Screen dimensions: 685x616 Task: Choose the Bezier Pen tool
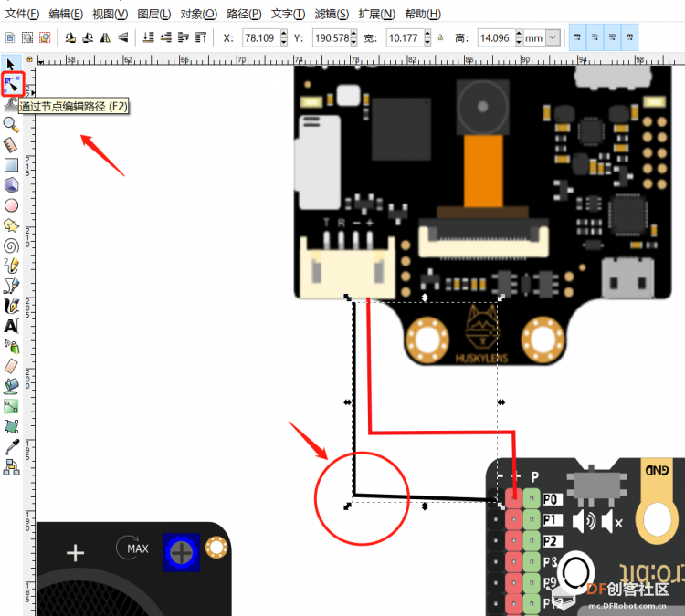pos(11,286)
